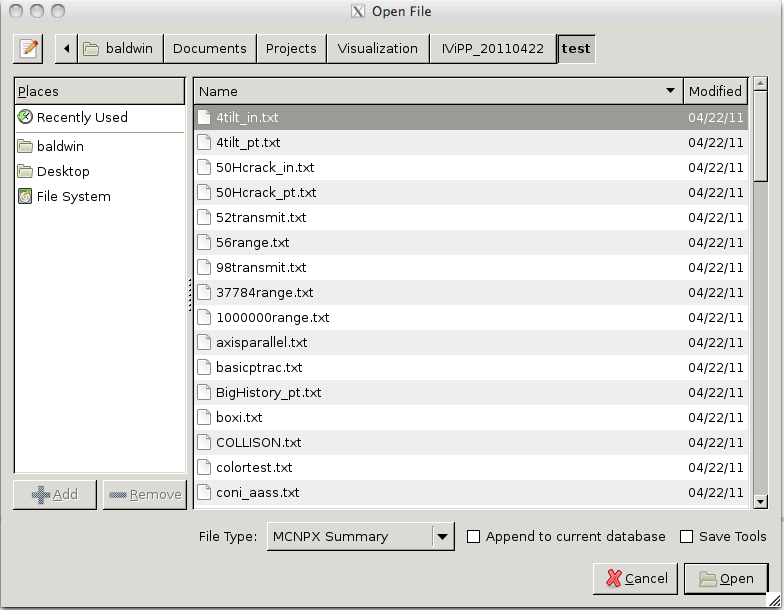Click the X11 icon in the title bar

[x=358, y=11]
